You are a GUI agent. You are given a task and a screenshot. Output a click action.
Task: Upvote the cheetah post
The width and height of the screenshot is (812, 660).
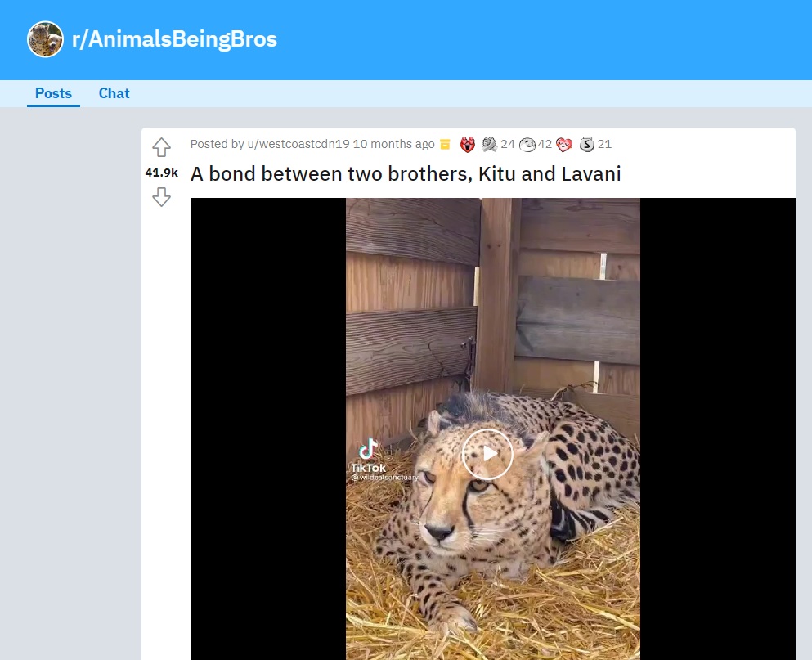pyautogui.click(x=161, y=147)
